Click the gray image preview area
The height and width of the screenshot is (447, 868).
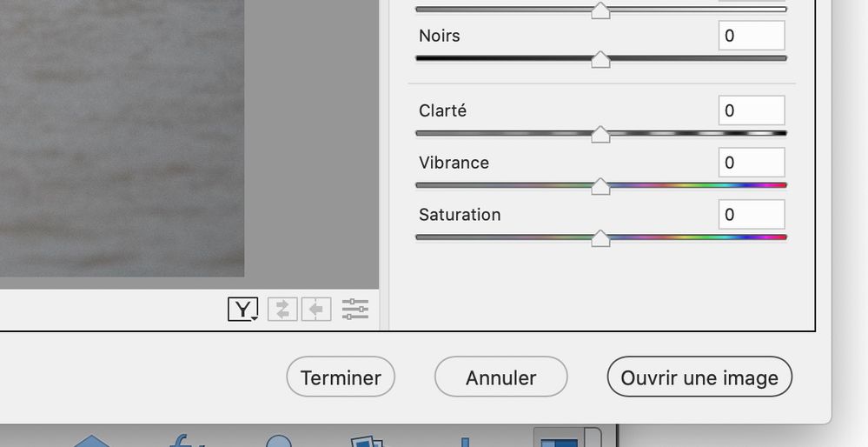pyautogui.click(x=122, y=138)
